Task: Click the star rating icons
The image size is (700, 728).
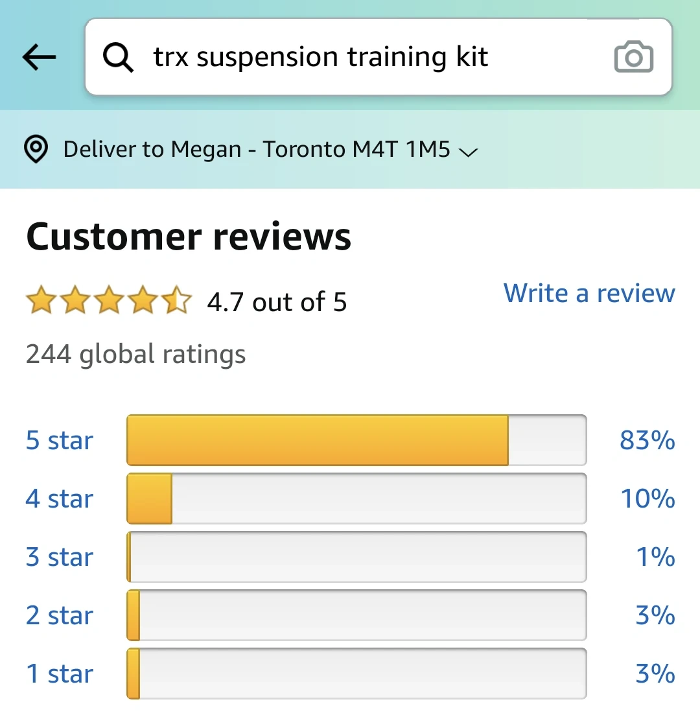Action: point(108,301)
